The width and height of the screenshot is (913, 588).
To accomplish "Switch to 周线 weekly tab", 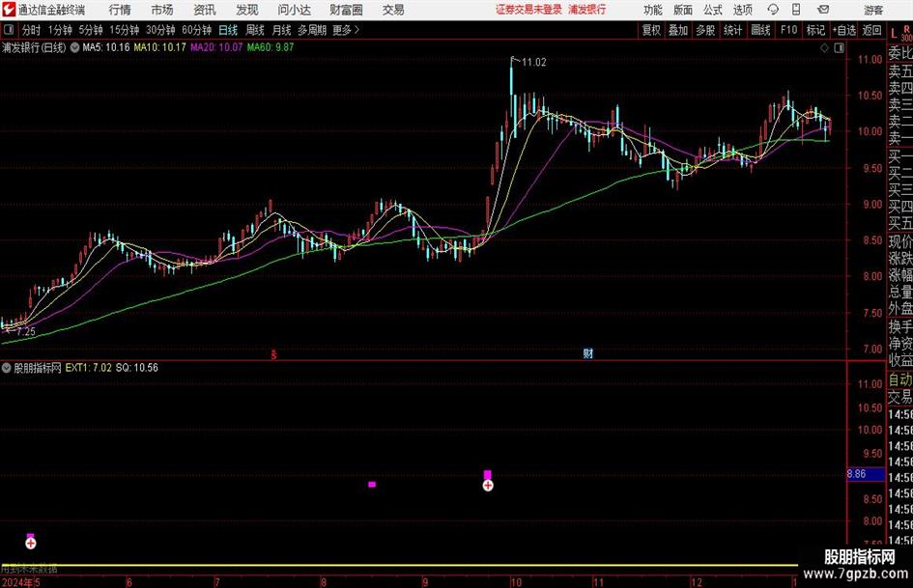I will (x=255, y=30).
